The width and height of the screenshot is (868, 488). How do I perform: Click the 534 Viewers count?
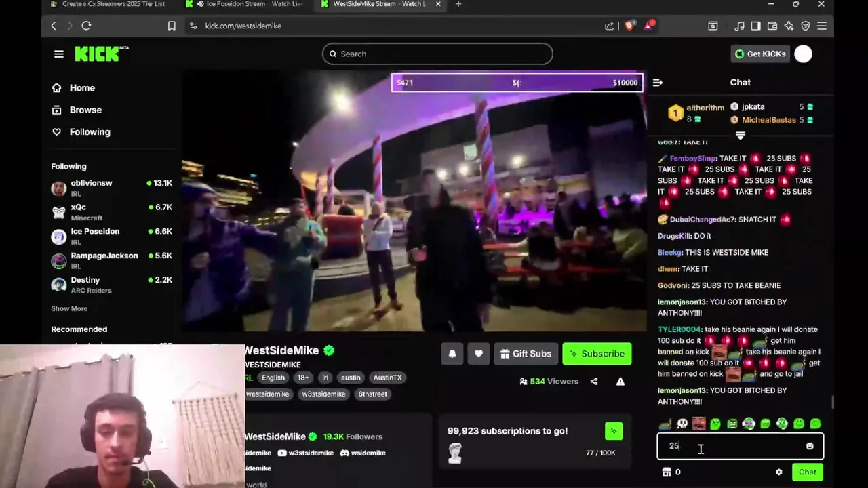[x=549, y=382]
